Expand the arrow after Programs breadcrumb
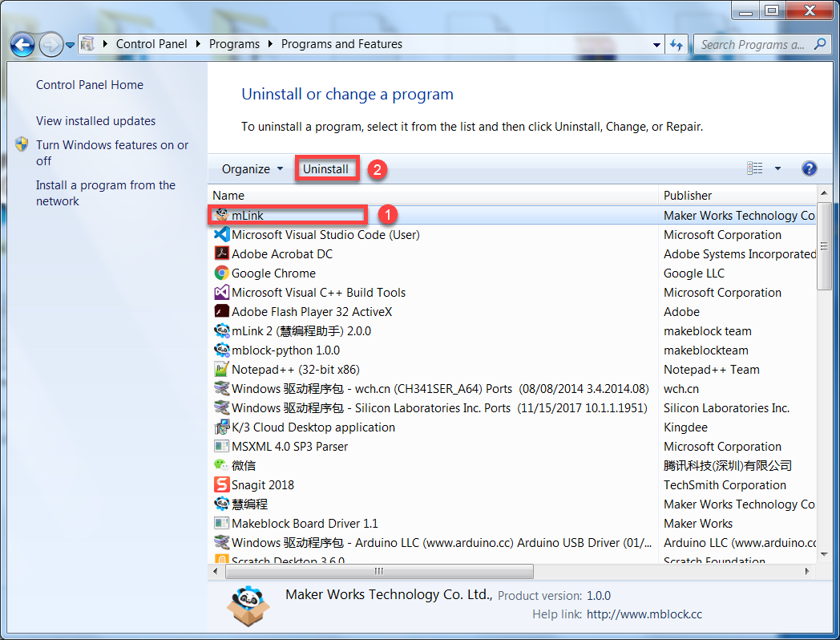Viewport: 840px width, 640px height. (x=270, y=44)
